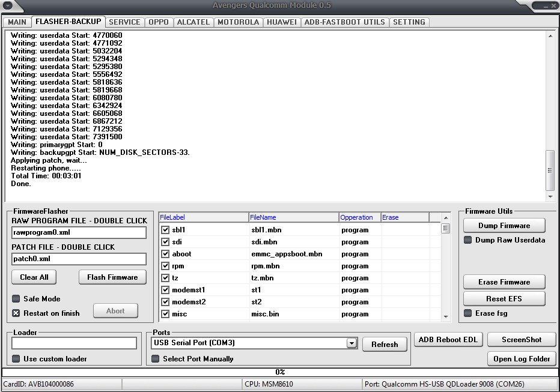Uncheck the modemst1 partition checkbox
Viewport: 560px width, 392px height.
coord(165,290)
